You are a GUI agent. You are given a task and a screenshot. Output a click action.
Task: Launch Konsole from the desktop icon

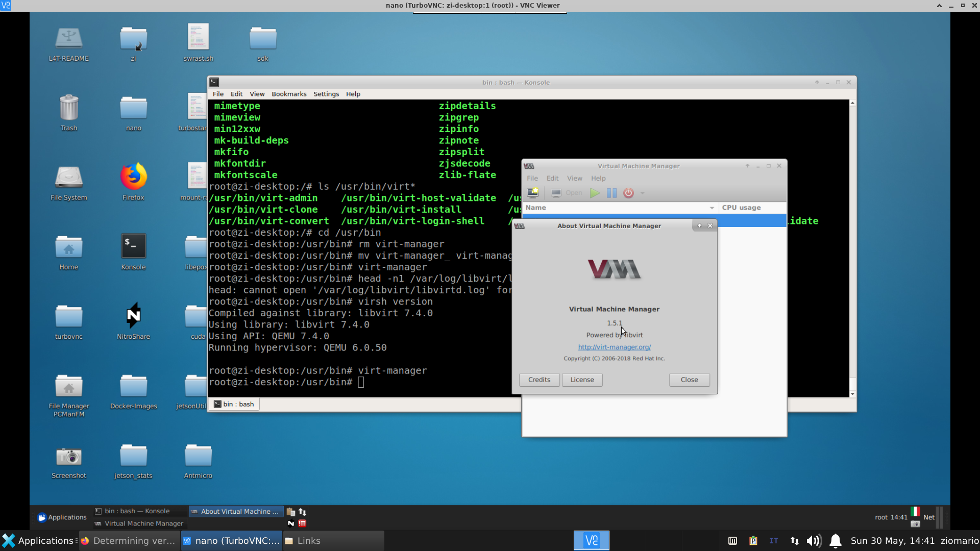click(133, 252)
